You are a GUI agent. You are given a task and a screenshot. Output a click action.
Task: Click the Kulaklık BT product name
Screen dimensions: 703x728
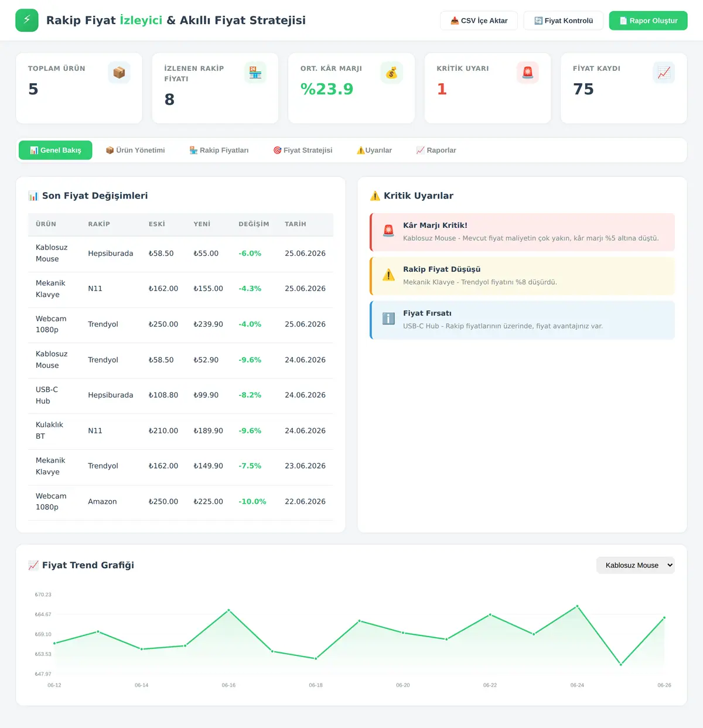(49, 430)
